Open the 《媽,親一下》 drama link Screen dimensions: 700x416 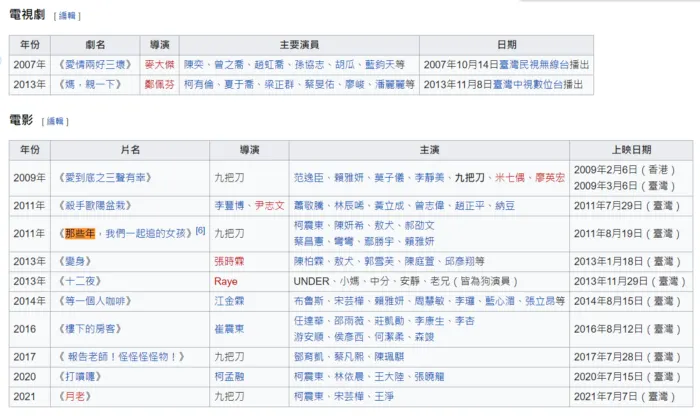pos(90,84)
